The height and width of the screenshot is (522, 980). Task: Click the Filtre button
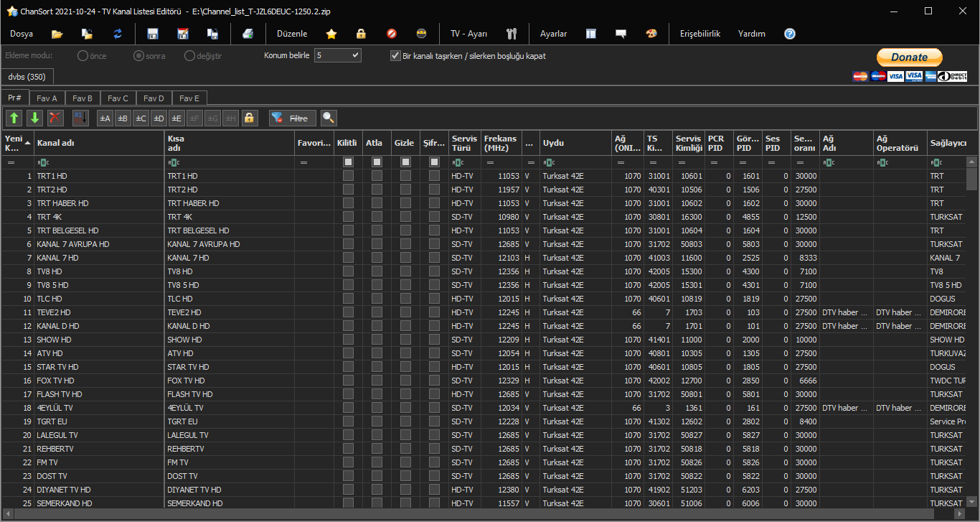(x=293, y=118)
